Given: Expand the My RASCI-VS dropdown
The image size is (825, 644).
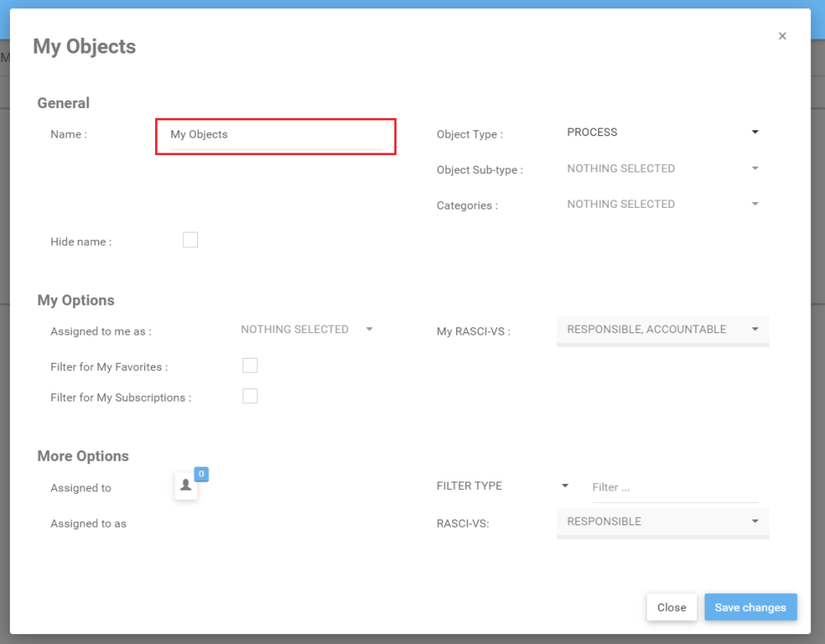Looking at the screenshot, I should 662,330.
